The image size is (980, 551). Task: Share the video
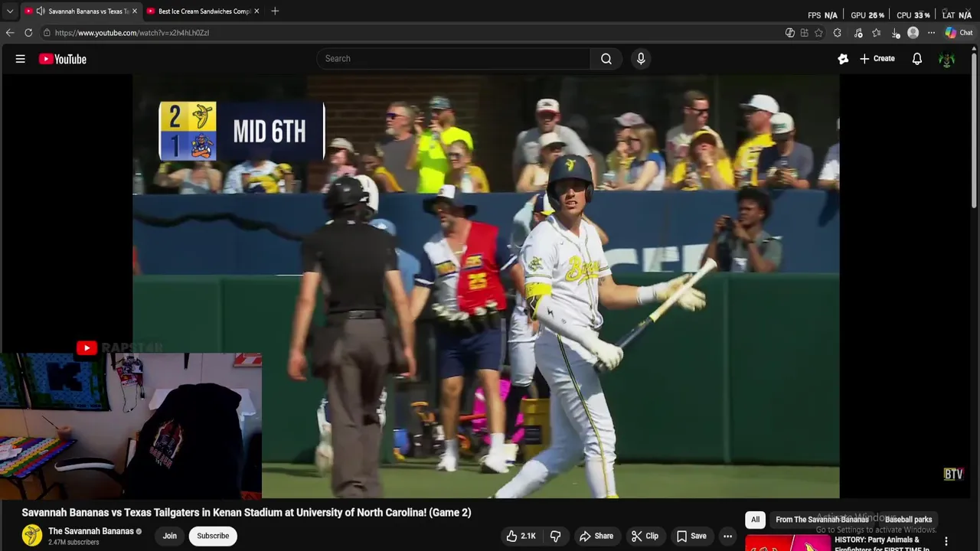[x=596, y=536]
